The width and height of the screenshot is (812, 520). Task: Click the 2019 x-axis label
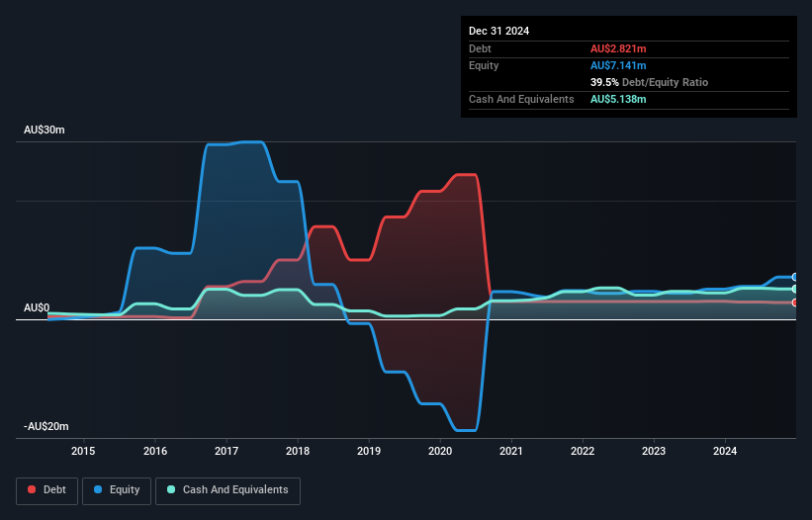369,451
